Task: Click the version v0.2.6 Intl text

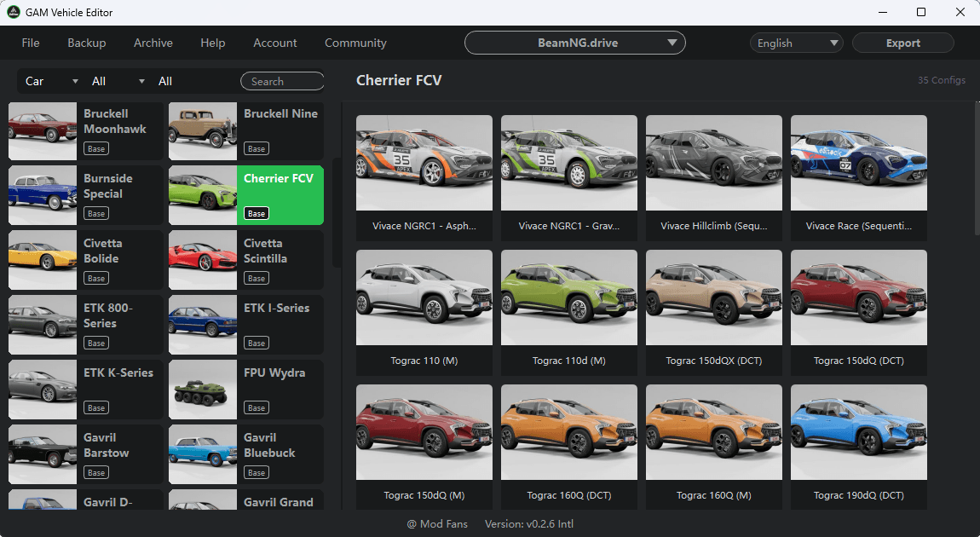Action: click(528, 524)
